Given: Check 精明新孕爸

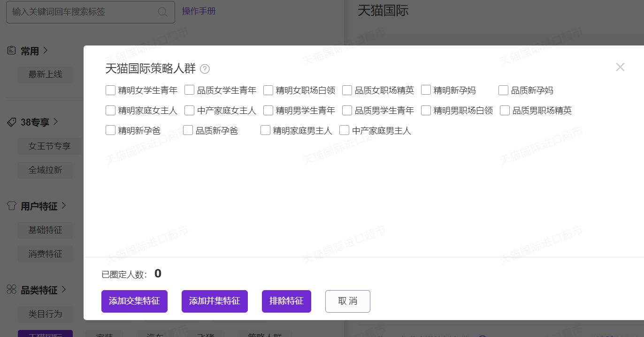Looking at the screenshot, I should click(110, 130).
